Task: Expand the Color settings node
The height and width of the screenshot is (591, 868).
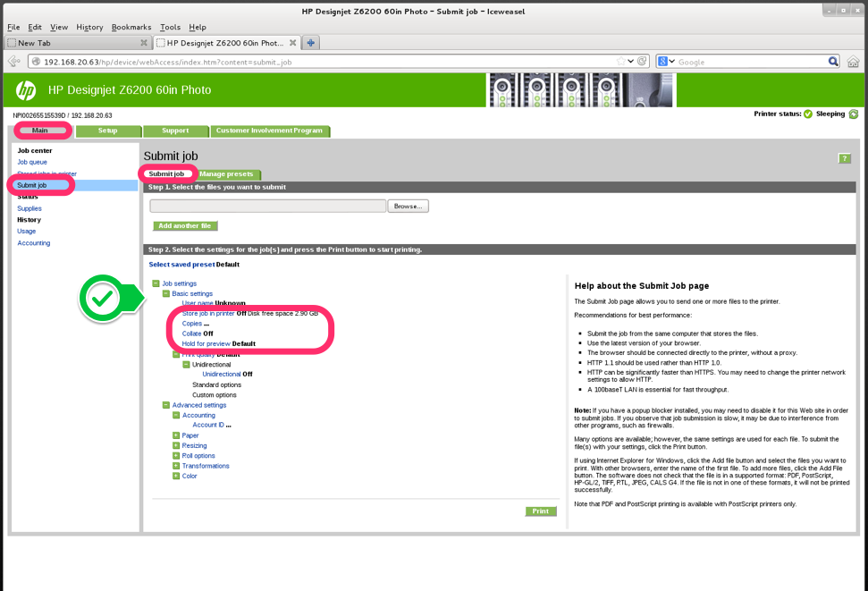Action: (x=176, y=476)
